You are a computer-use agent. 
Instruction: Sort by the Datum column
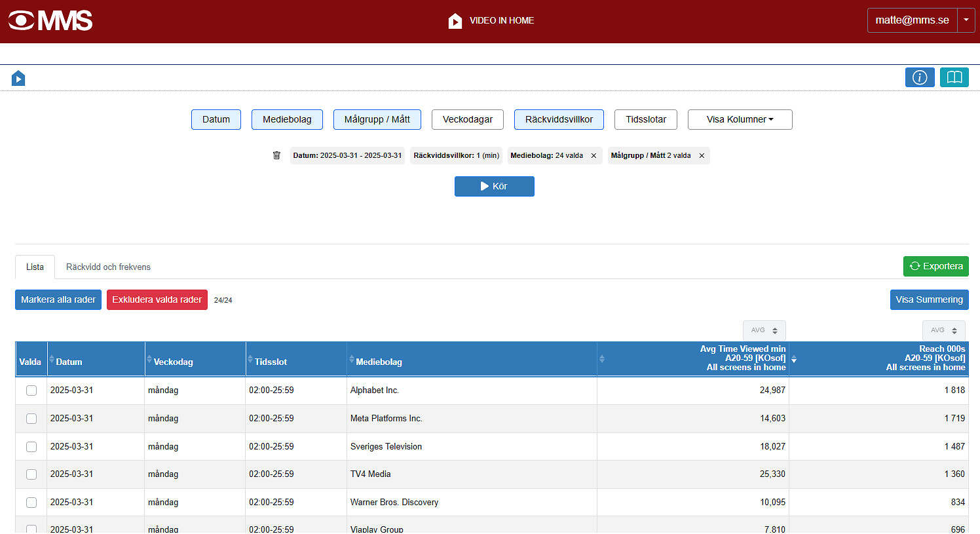[69, 362]
